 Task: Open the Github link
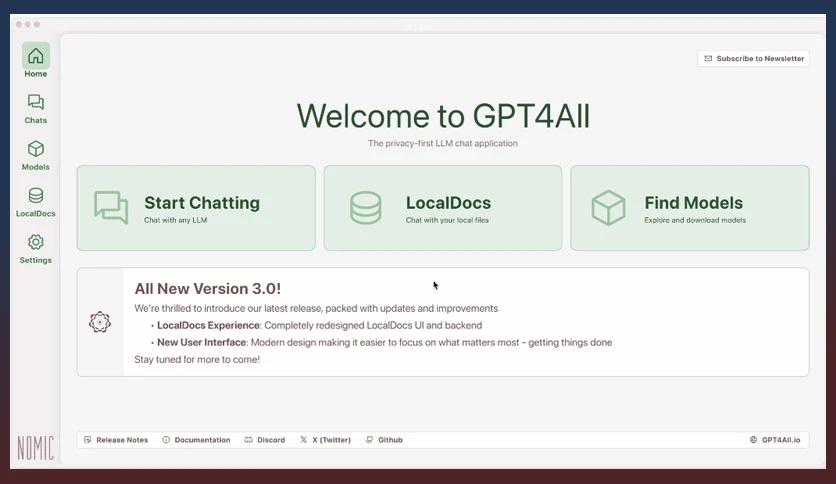[x=384, y=440]
